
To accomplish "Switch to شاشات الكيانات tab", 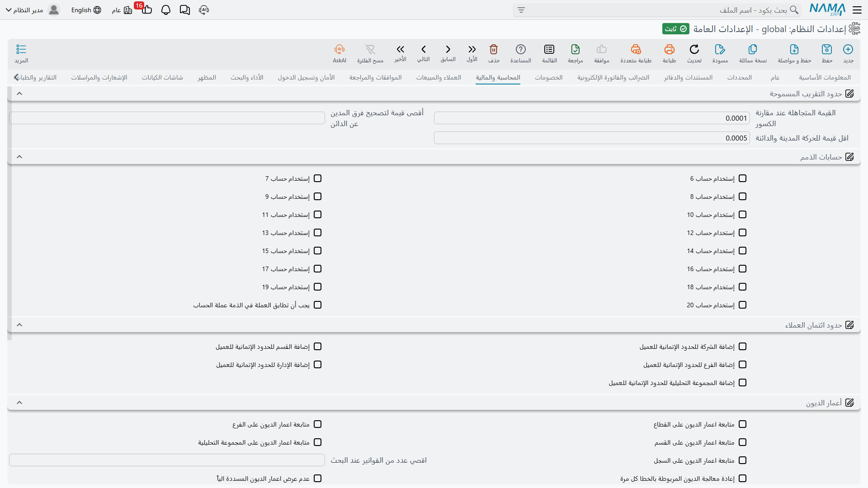I will click(x=162, y=78).
